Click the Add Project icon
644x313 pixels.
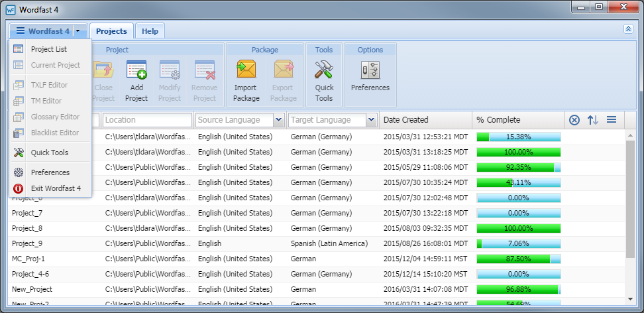point(136,70)
